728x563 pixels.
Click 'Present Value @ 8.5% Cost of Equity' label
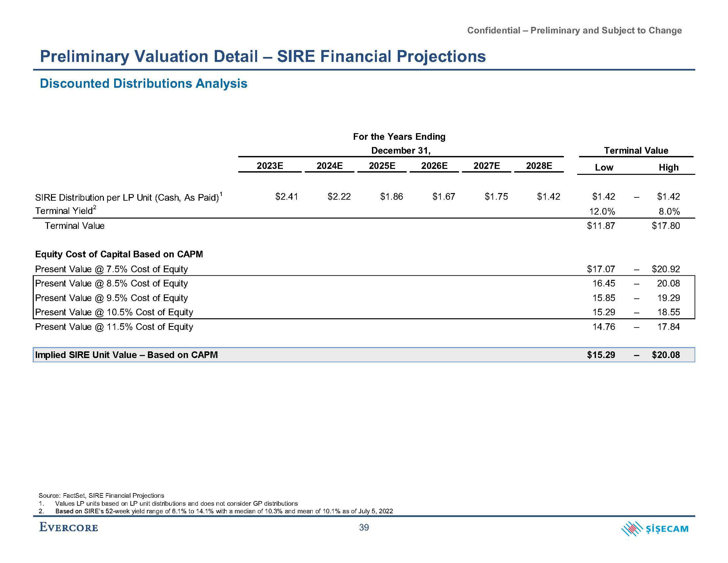[x=111, y=283]
